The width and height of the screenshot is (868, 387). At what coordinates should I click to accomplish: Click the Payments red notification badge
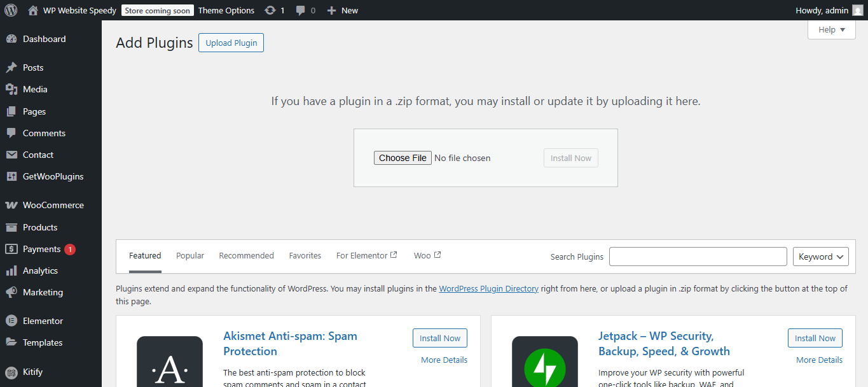[x=70, y=249]
